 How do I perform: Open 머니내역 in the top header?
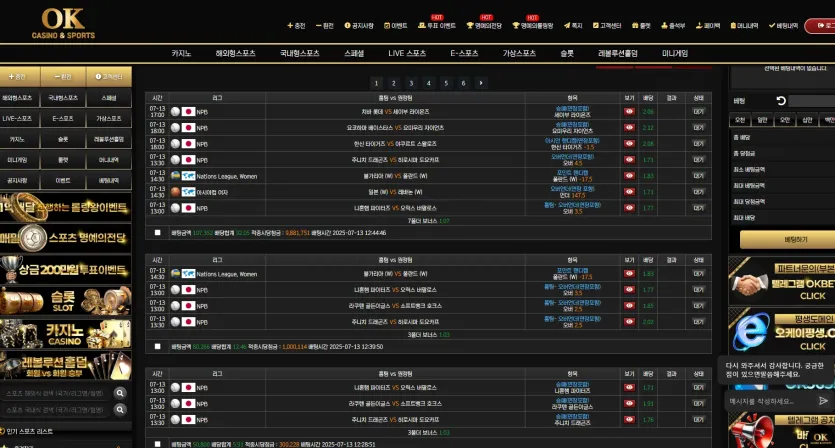744,26
